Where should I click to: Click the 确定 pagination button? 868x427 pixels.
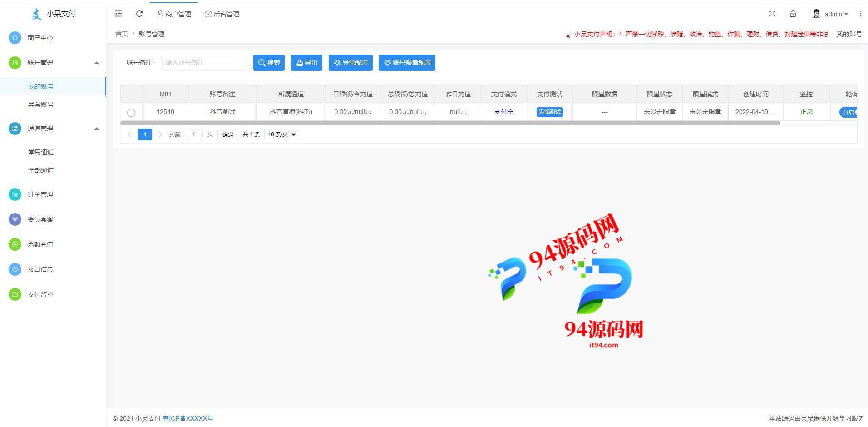pos(227,134)
